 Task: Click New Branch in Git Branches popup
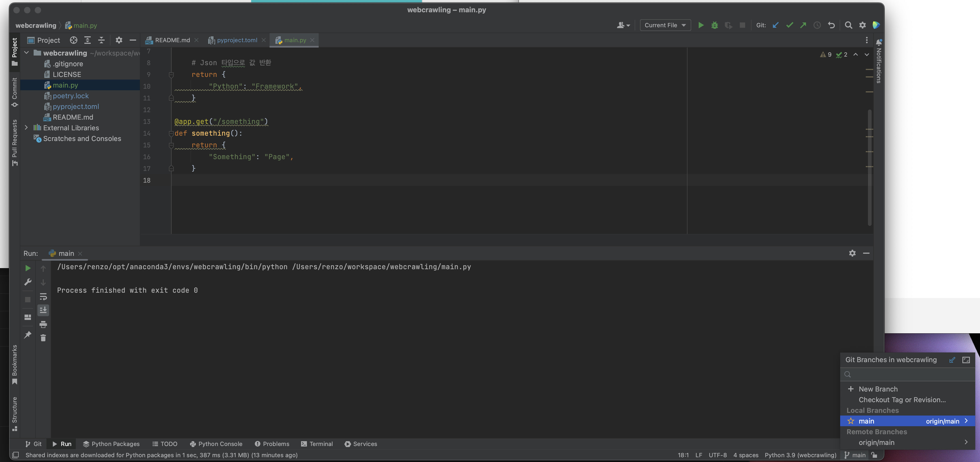click(878, 389)
